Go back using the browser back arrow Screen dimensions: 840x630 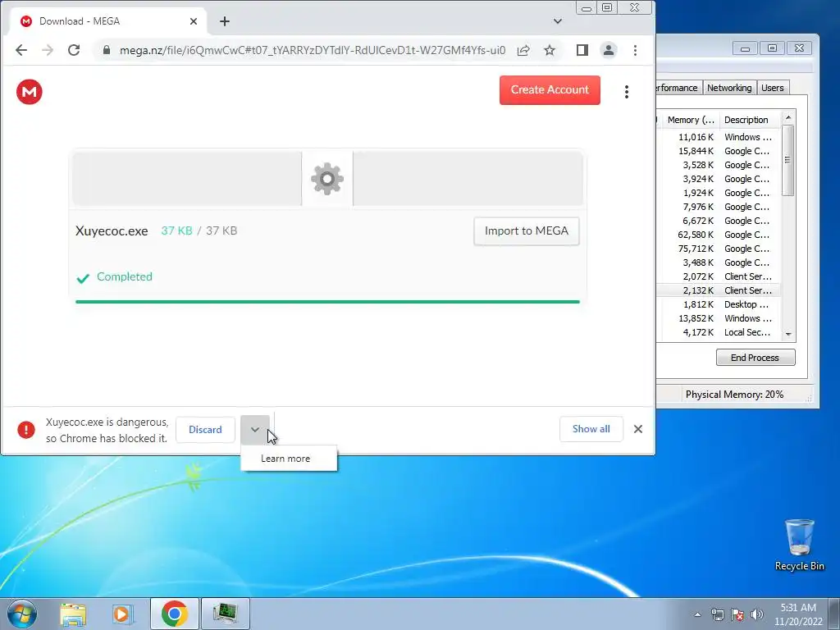click(x=21, y=50)
